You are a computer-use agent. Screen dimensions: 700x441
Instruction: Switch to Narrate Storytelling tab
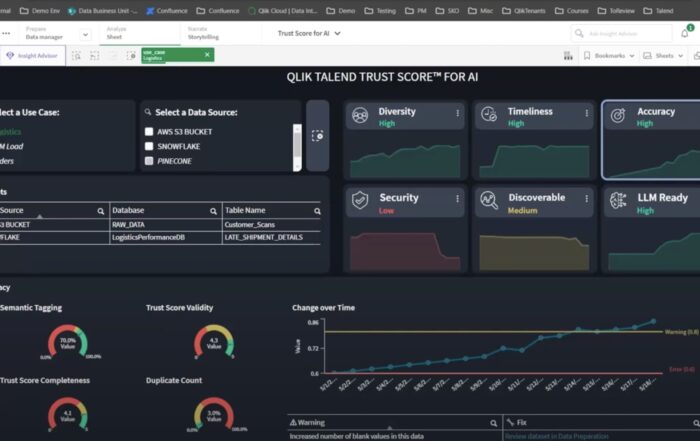pyautogui.click(x=203, y=33)
